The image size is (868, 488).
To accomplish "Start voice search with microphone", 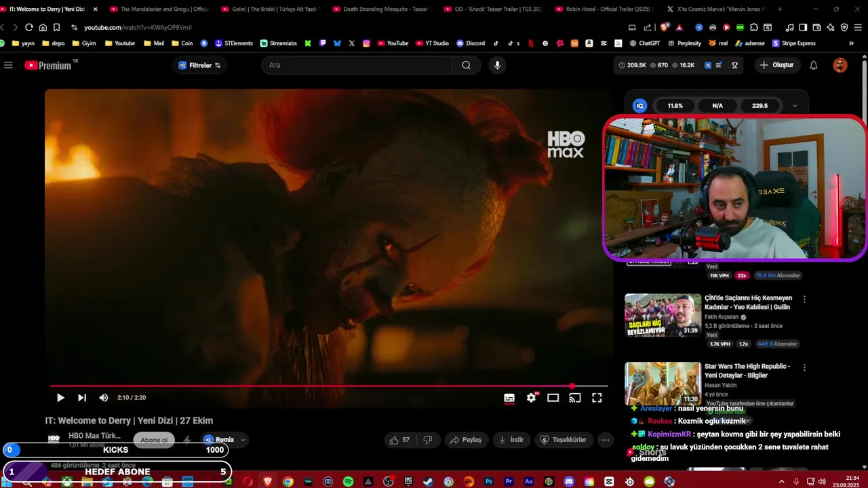I will 497,65.
